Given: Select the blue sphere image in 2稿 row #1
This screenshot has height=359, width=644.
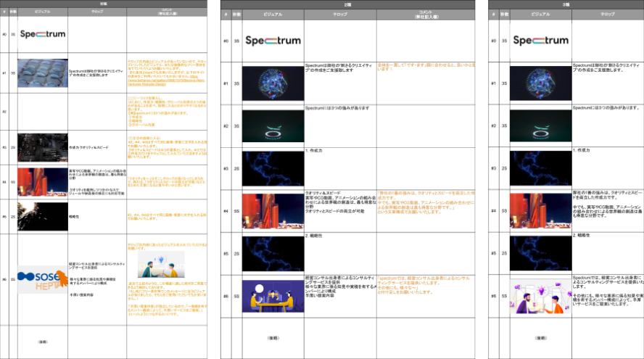Looking at the screenshot, I should coord(273,83).
